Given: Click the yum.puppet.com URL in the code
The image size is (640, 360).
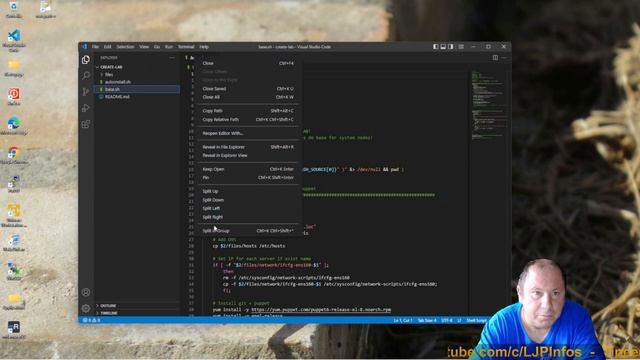Looking at the screenshot, I should pos(321,309).
